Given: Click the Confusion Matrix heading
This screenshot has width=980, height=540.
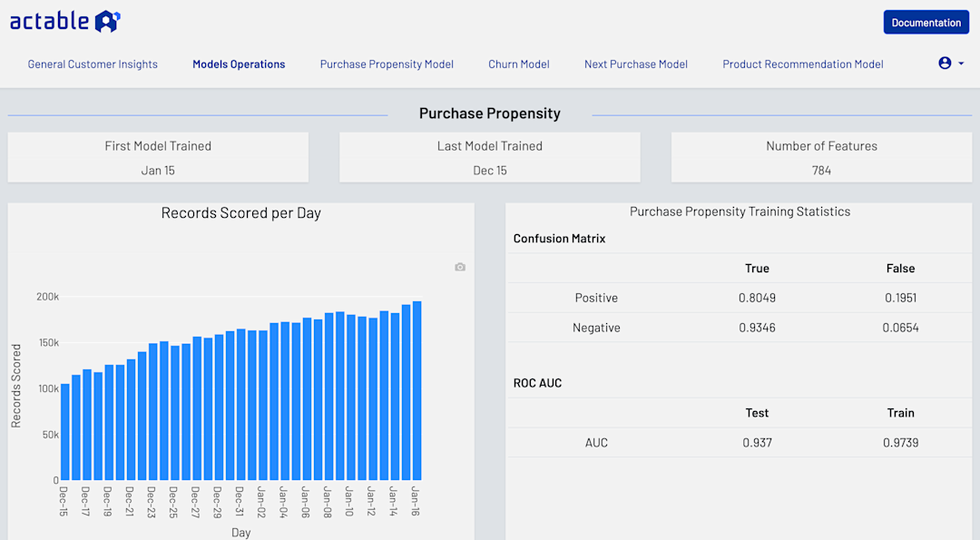Looking at the screenshot, I should click(559, 239).
